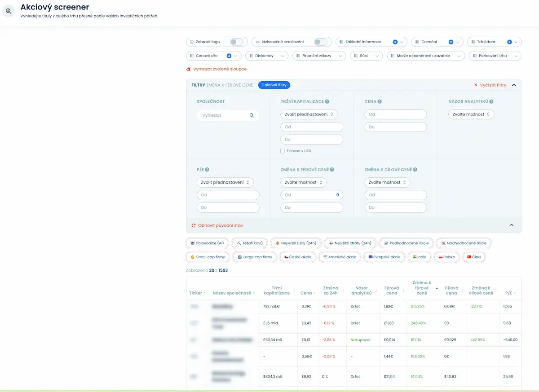539x392 pixels.
Task: Filter by Americké akcie preset
Action: tap(340, 257)
